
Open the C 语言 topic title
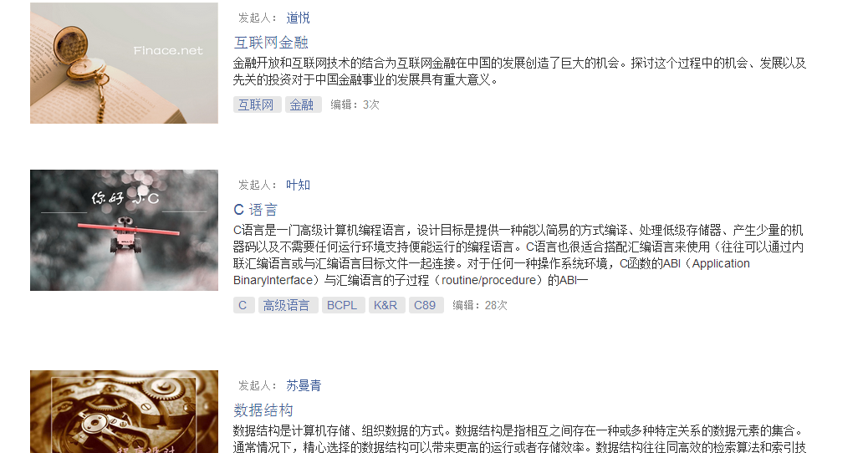tap(255, 210)
